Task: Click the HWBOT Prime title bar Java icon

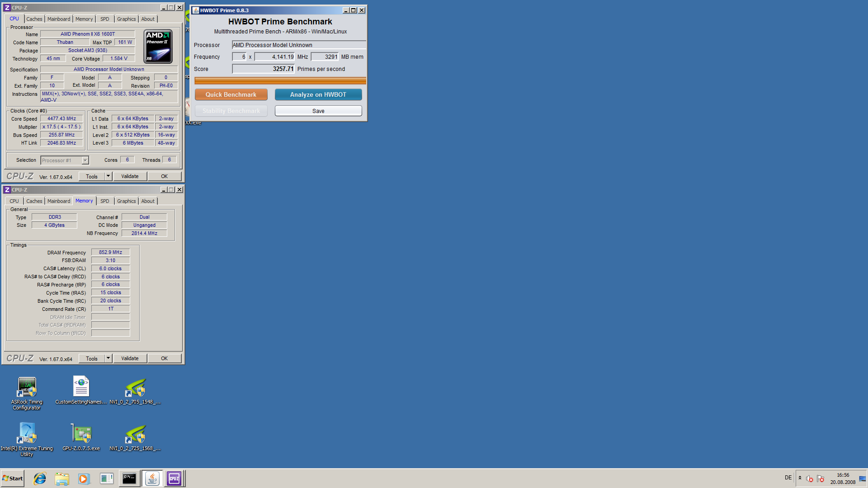Action: tap(196, 10)
